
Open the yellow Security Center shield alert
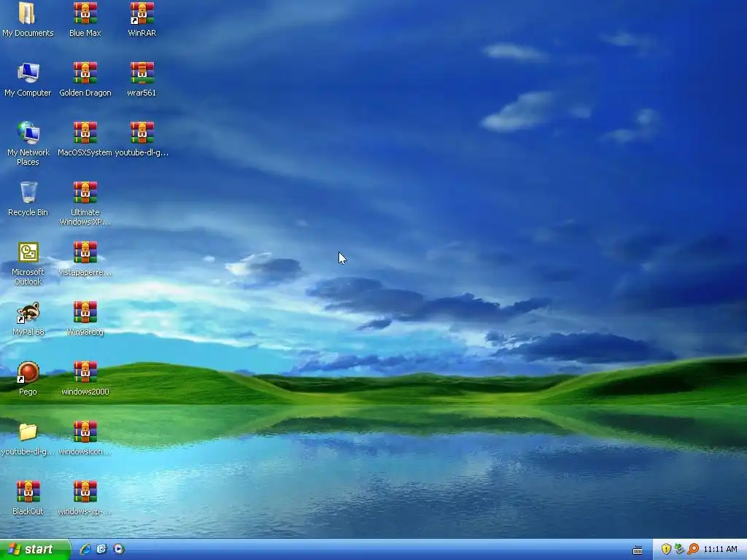click(x=666, y=549)
